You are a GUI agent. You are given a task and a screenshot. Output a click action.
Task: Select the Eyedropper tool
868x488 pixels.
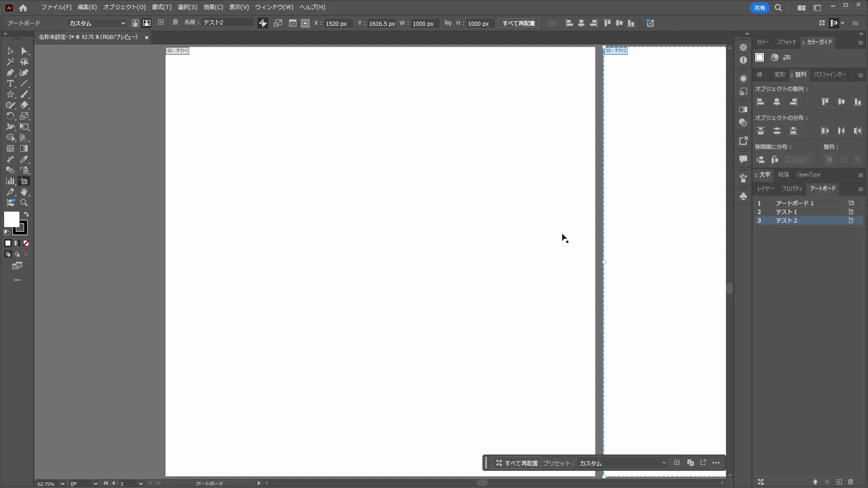(x=24, y=160)
